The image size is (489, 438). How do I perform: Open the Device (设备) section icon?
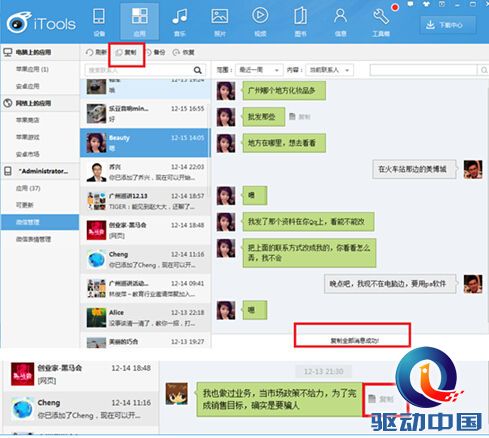[x=99, y=16]
